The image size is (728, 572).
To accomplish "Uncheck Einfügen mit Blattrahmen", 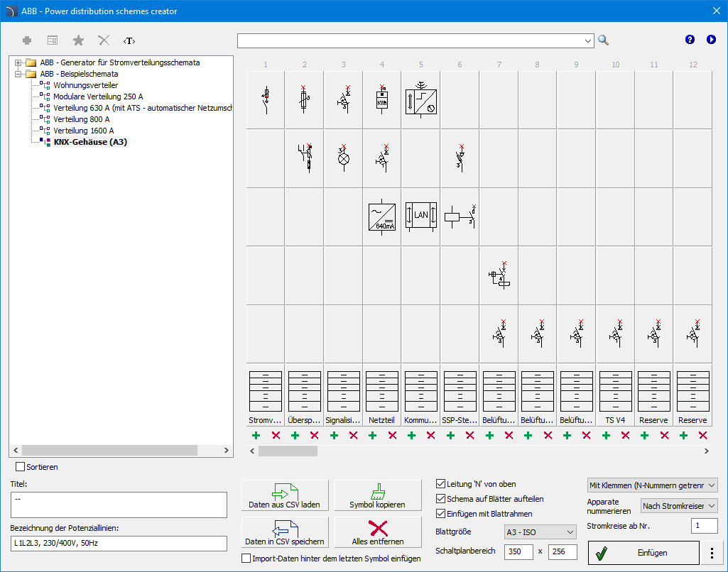I will pos(441,514).
